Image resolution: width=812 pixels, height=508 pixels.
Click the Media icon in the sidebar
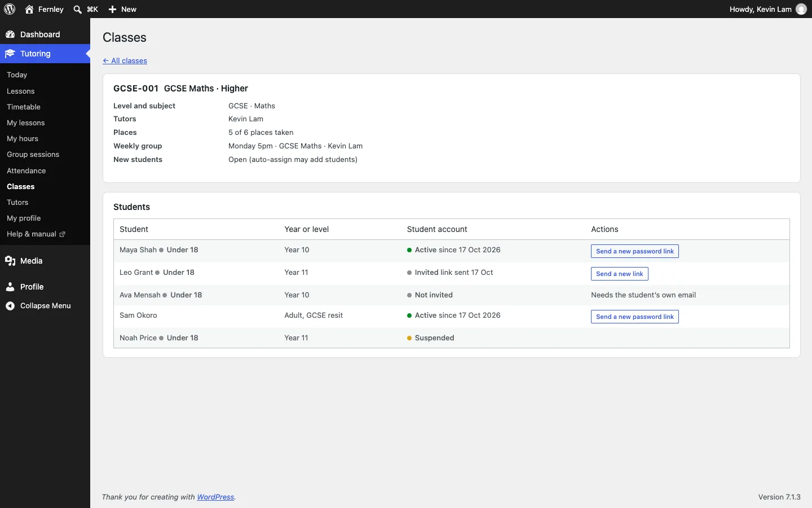(10, 261)
